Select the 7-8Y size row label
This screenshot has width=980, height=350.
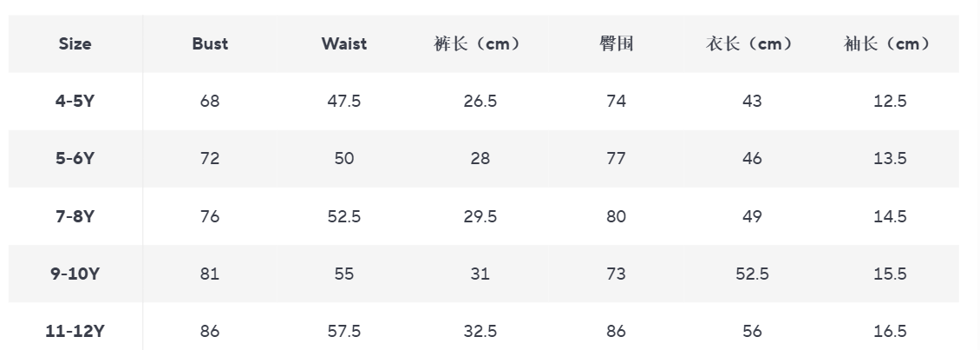click(75, 216)
